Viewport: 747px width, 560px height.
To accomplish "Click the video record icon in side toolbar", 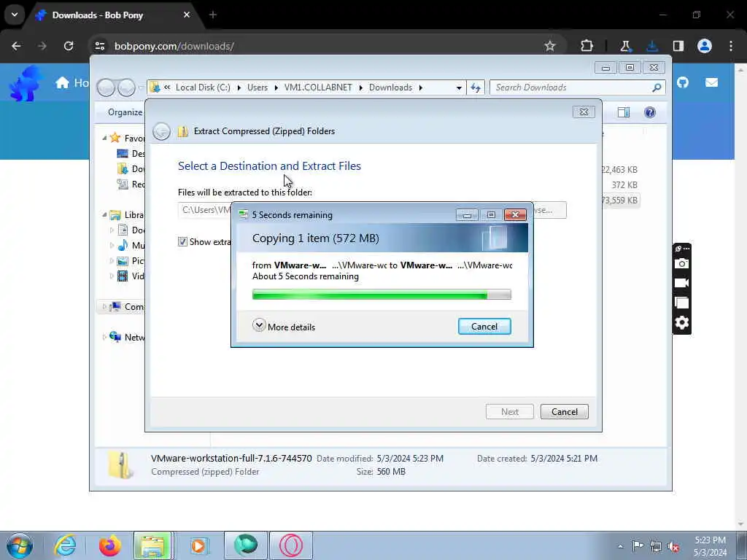I will coord(682,283).
